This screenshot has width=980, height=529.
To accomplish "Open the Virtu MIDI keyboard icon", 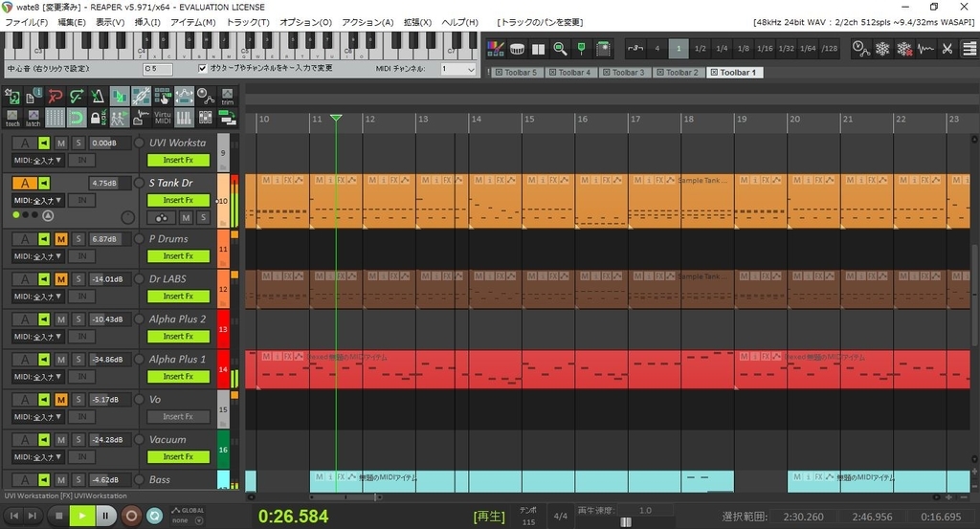I will coord(163,118).
